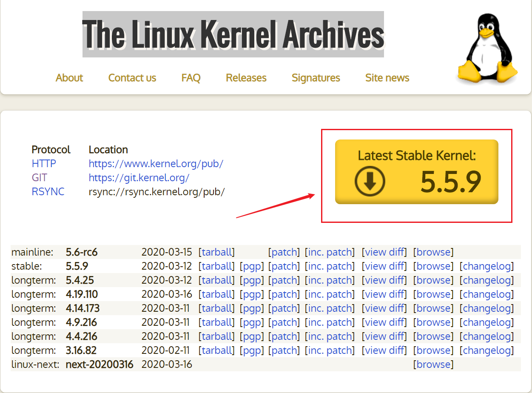Open the https://git.kernel.org/ location link

click(x=139, y=178)
